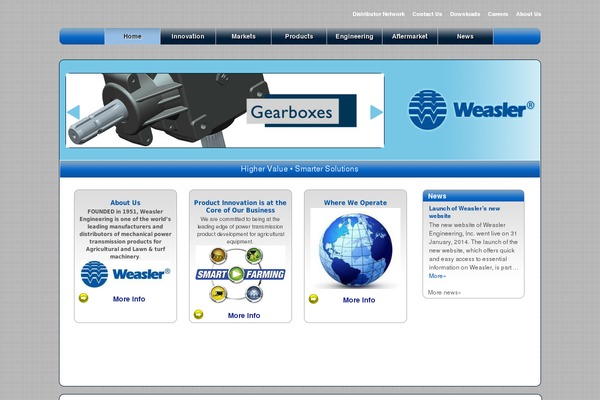Click the yellow arrow icon in the Product Innovation card

pos(198,314)
